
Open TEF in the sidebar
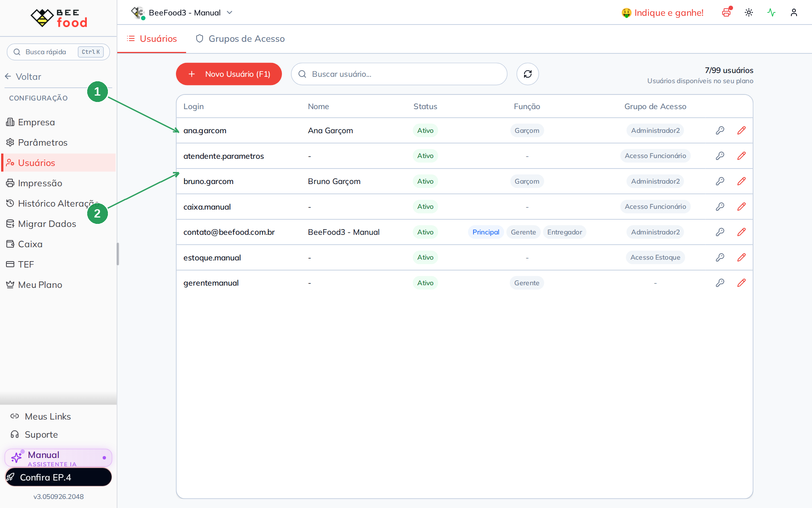(59, 265)
